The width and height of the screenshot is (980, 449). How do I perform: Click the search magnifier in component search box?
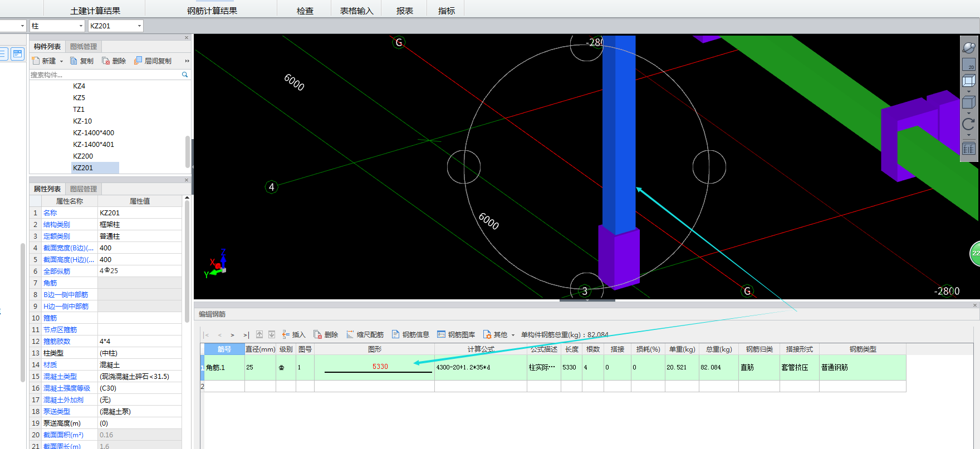185,75
